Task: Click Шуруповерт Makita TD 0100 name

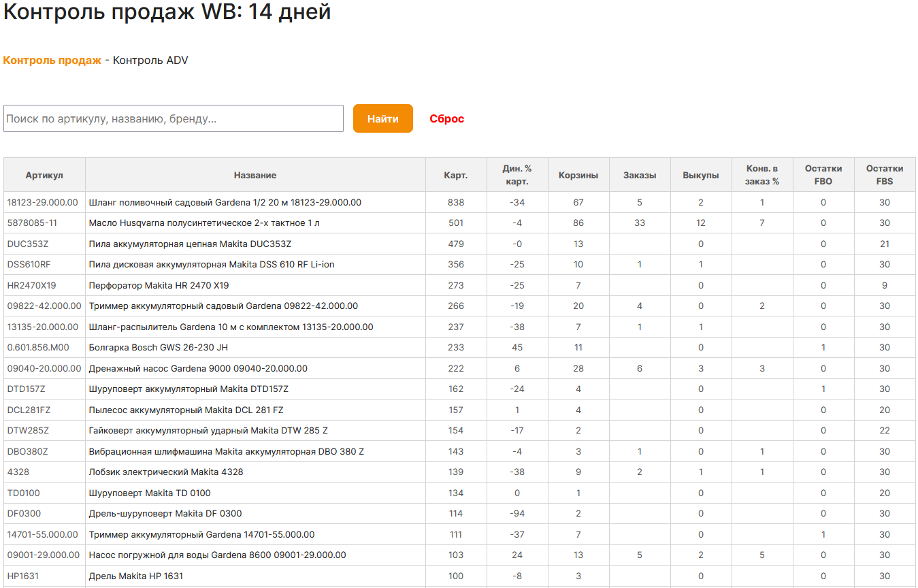Action: (150, 493)
